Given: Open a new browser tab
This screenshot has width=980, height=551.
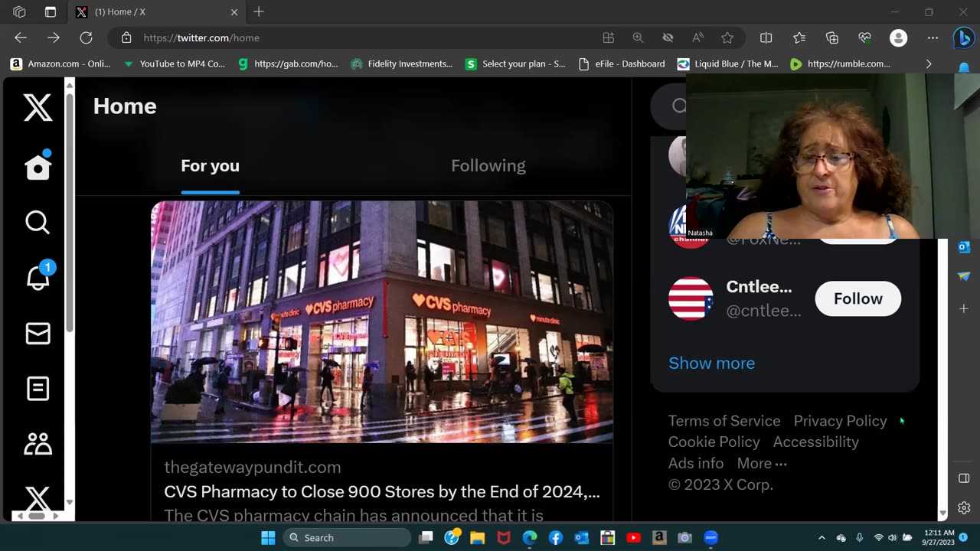Looking at the screenshot, I should (x=259, y=11).
